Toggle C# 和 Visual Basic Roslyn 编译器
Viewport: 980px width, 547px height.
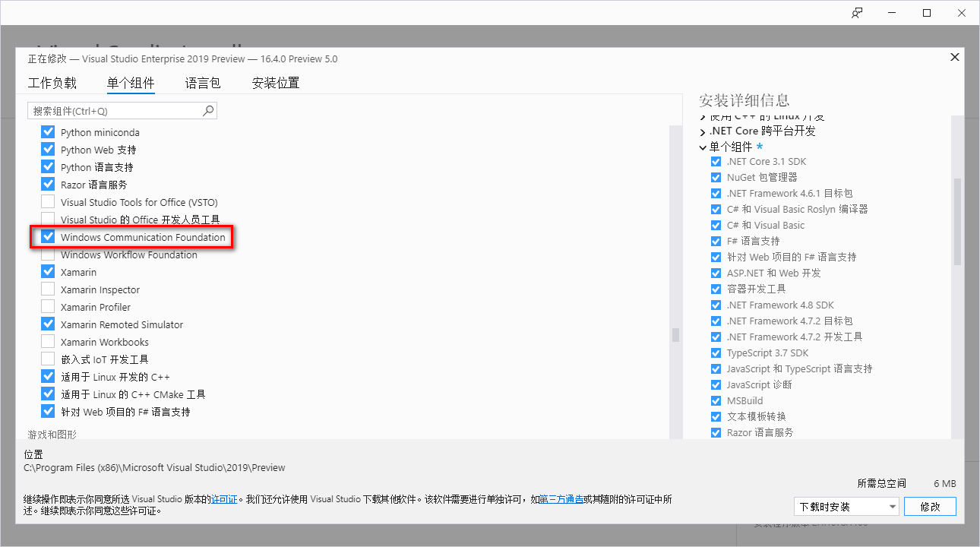716,210
